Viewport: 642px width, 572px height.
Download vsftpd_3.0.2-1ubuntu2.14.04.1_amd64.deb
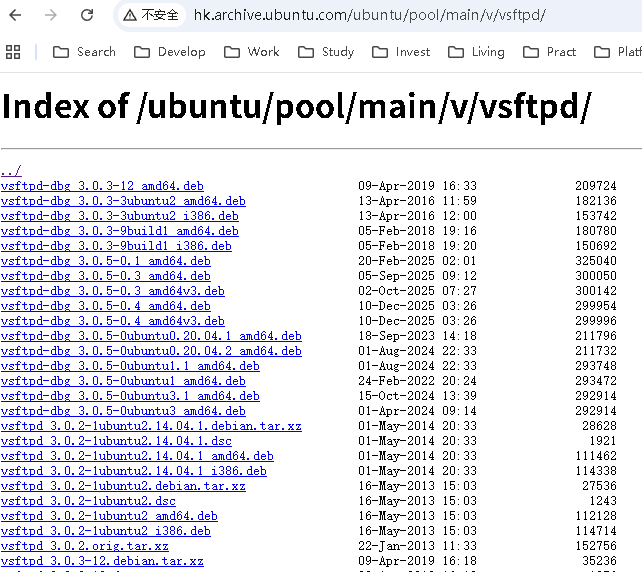(137, 456)
